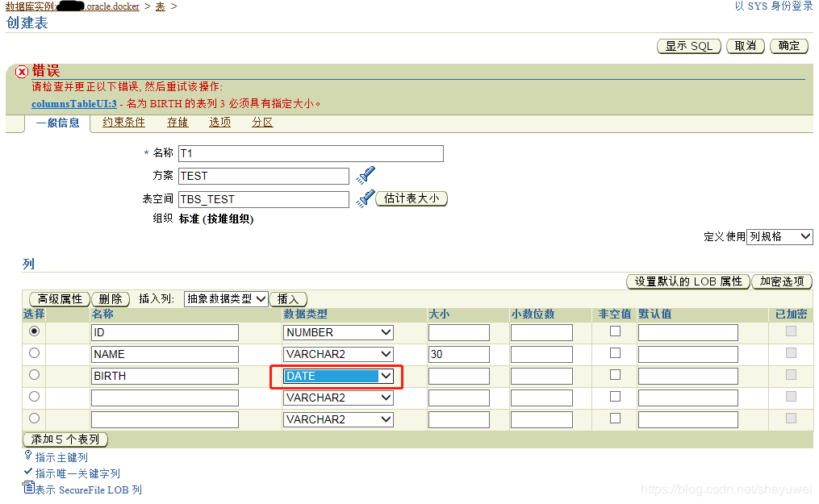This screenshot has height=504, width=819.
Task: Click the 显示 SQL button
Action: coord(689,46)
